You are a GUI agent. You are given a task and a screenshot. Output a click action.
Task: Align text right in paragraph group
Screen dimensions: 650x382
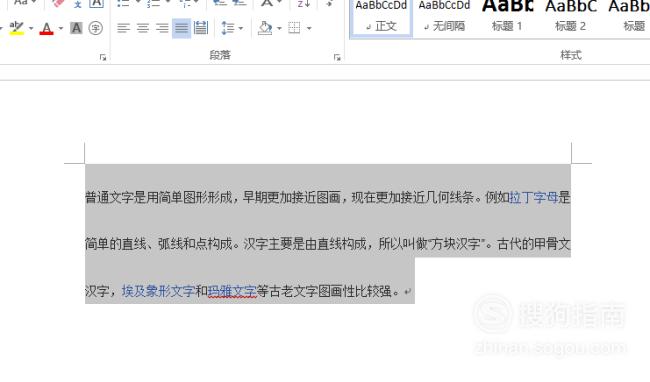[x=162, y=28]
